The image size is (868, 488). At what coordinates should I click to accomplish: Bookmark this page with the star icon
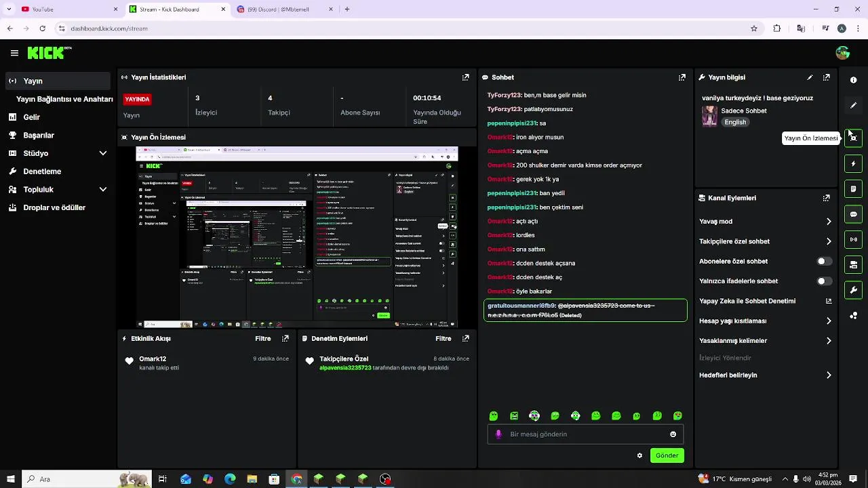click(x=753, y=28)
